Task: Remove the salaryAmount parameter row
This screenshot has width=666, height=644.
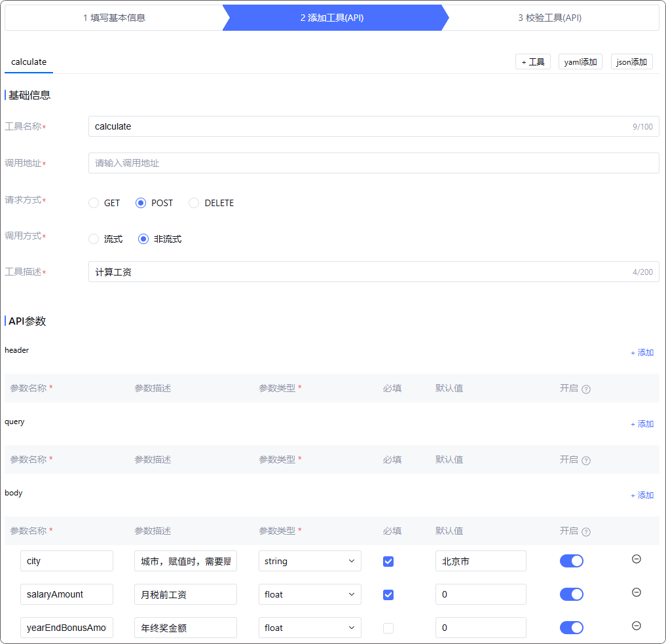Action: point(636,592)
